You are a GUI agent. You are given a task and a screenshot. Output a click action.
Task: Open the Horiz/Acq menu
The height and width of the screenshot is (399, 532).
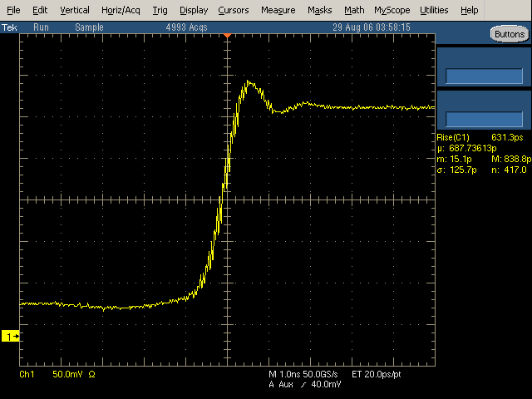coord(121,10)
